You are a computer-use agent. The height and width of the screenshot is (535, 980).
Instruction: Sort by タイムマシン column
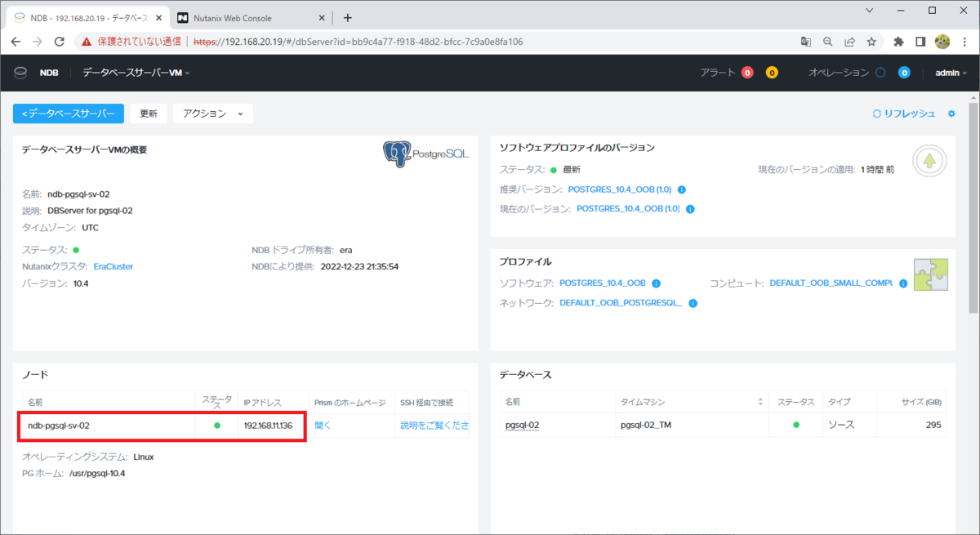pos(760,402)
